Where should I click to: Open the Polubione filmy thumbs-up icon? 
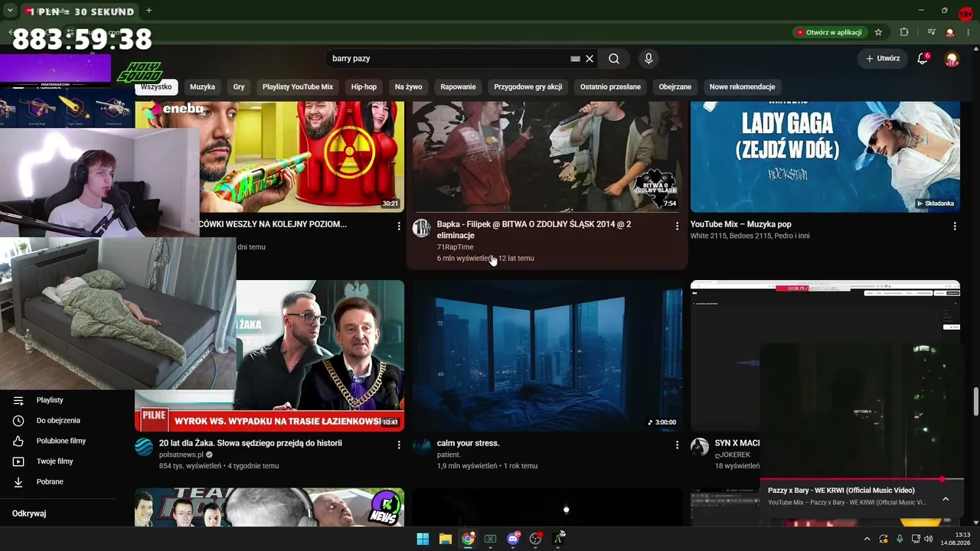(x=18, y=441)
